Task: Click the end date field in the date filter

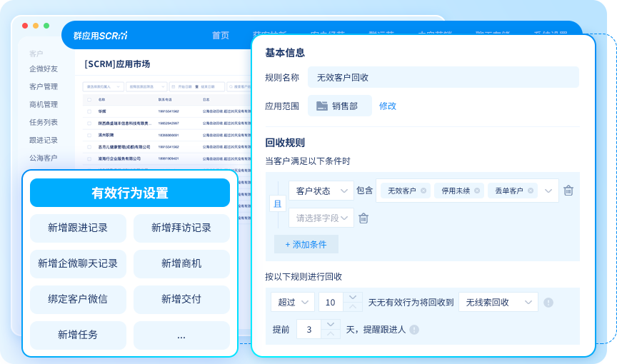Action: click(208, 86)
